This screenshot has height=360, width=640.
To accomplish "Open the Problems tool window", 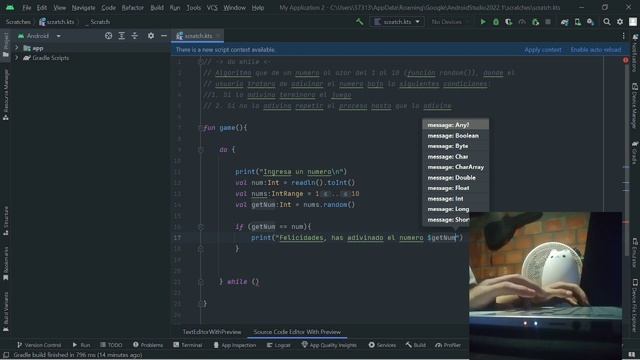I will pos(148,345).
